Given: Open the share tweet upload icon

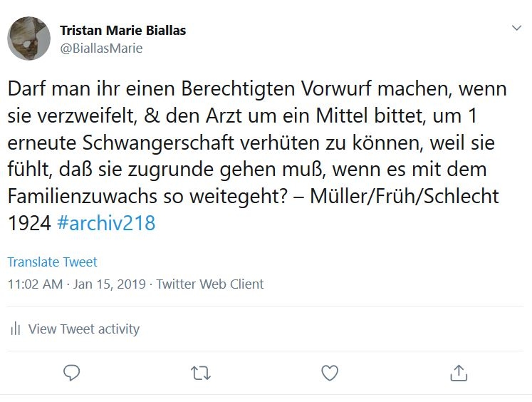Looking at the screenshot, I should pyautogui.click(x=459, y=373).
